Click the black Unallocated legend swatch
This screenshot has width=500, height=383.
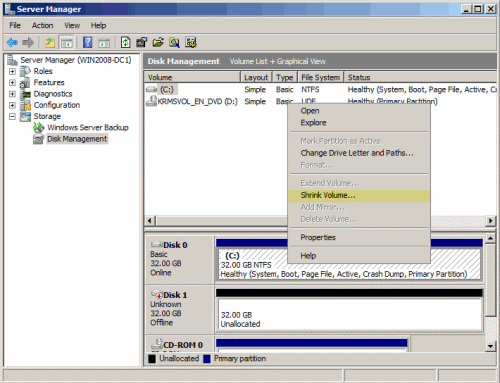[x=152, y=359]
